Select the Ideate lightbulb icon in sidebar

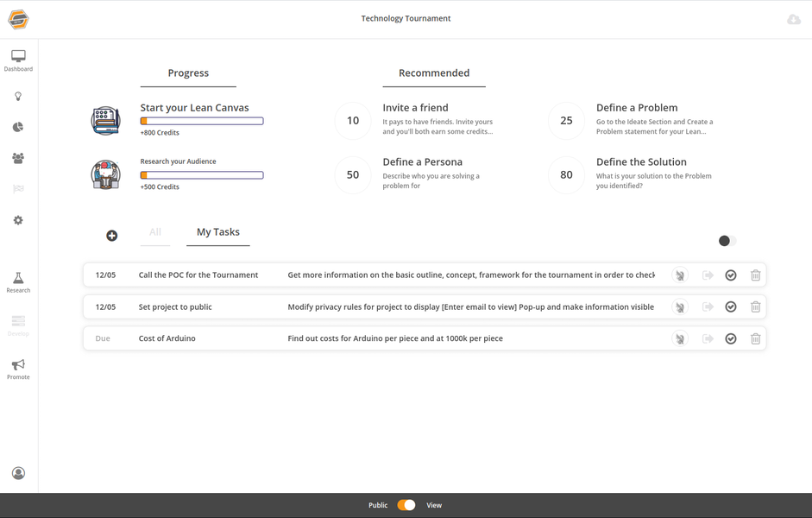[x=17, y=96]
